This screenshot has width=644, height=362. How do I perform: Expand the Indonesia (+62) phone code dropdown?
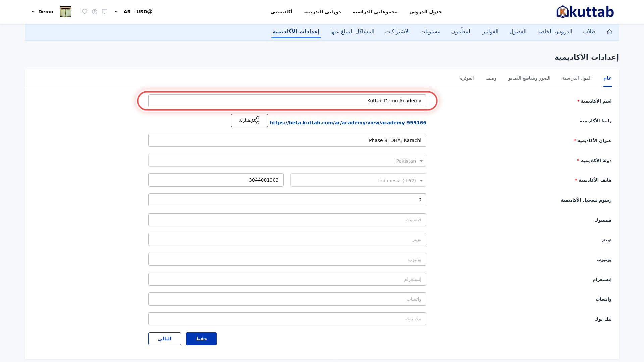tap(358, 180)
